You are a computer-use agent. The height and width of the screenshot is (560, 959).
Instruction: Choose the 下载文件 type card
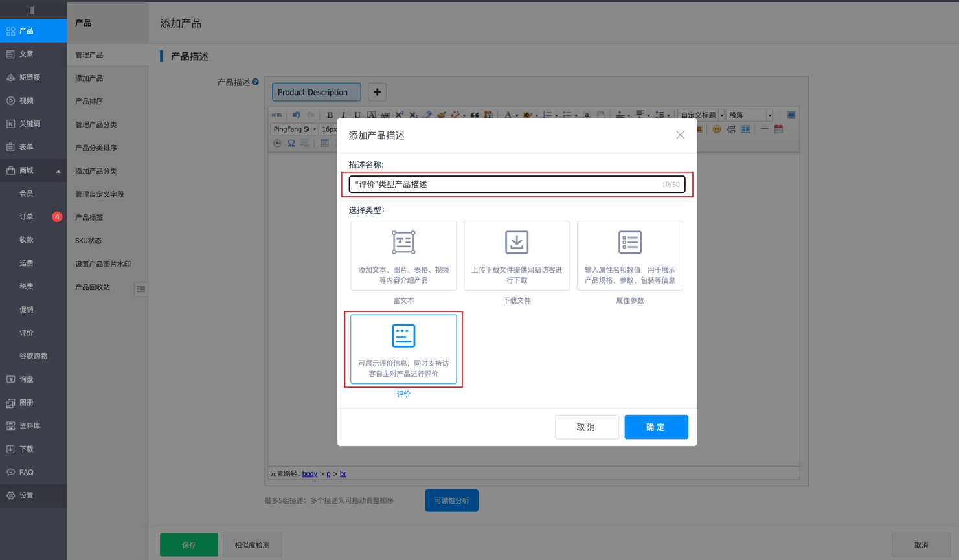pos(517,256)
